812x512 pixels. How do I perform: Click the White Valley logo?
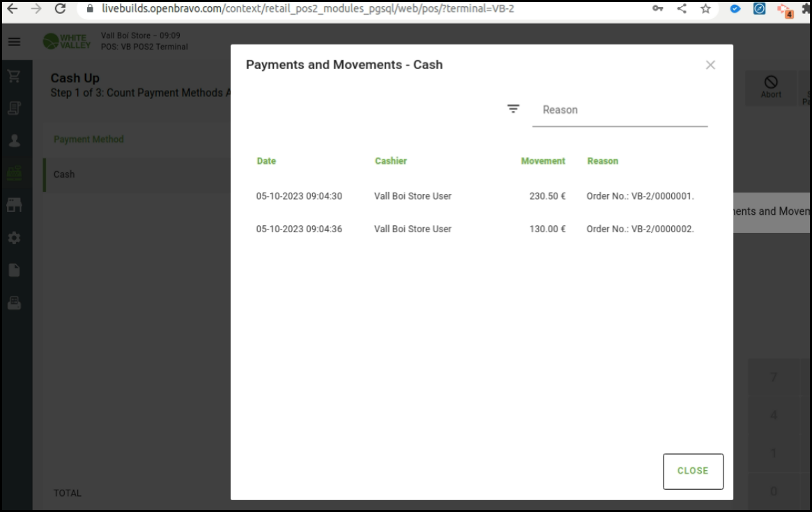(x=67, y=41)
